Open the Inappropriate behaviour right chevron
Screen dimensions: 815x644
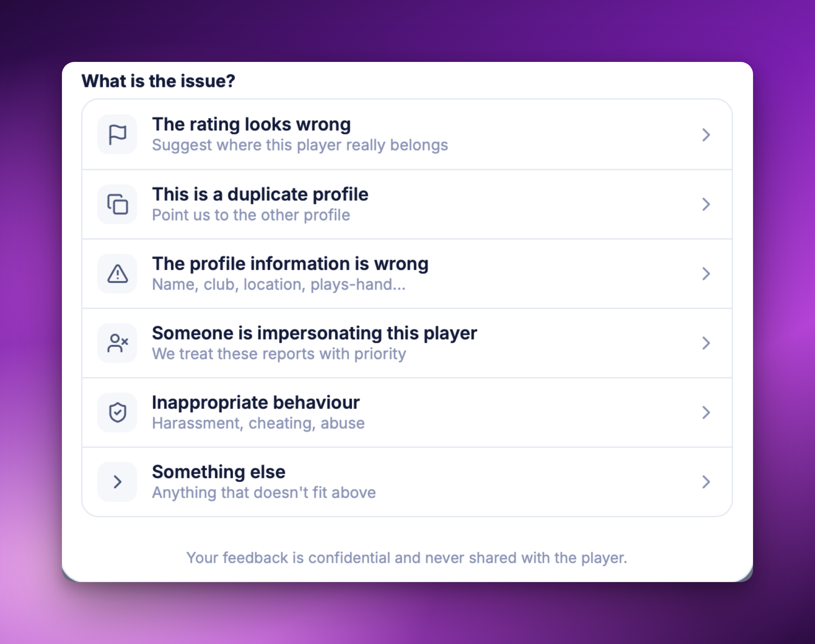point(706,412)
